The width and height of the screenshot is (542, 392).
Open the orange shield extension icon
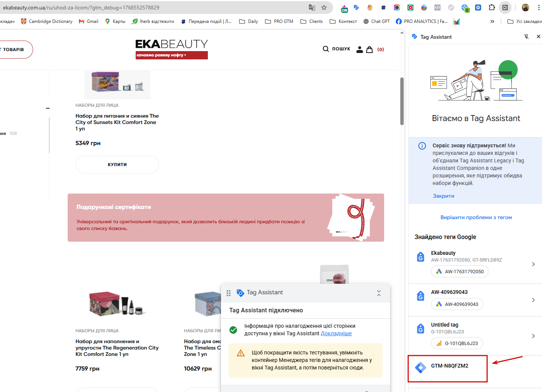370,8
